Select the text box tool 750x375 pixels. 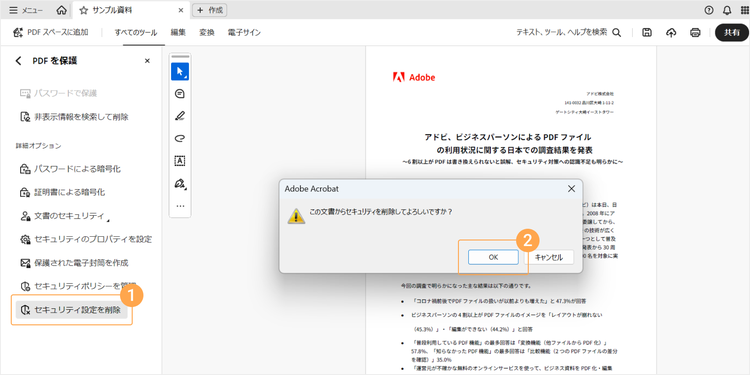[180, 161]
